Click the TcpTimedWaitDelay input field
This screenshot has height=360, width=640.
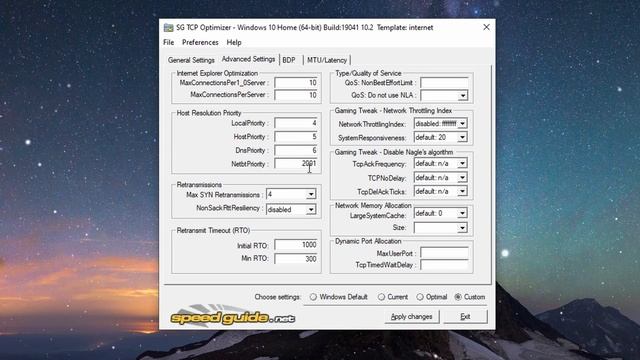444,265
